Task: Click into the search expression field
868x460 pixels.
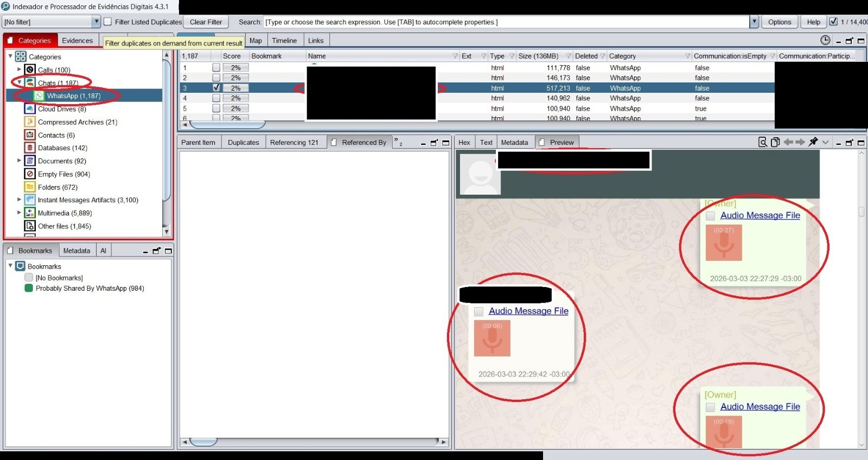Action: point(506,22)
